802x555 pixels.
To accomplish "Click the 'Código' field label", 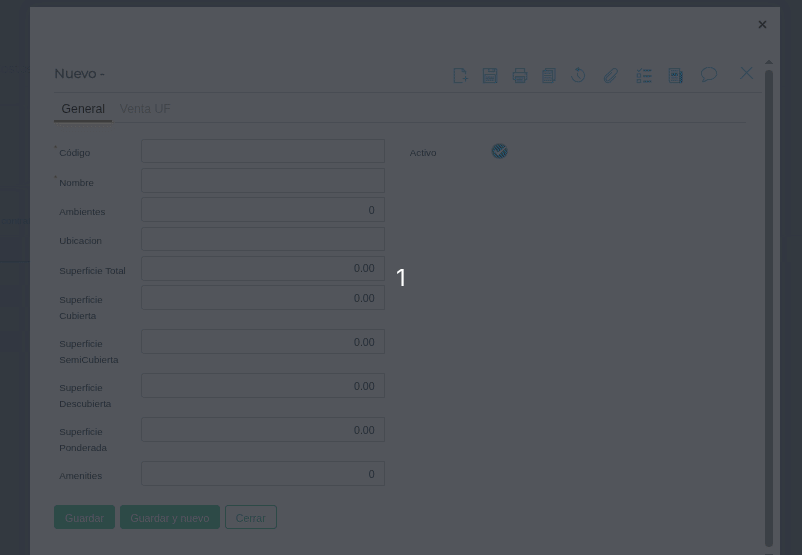I will point(75,153).
